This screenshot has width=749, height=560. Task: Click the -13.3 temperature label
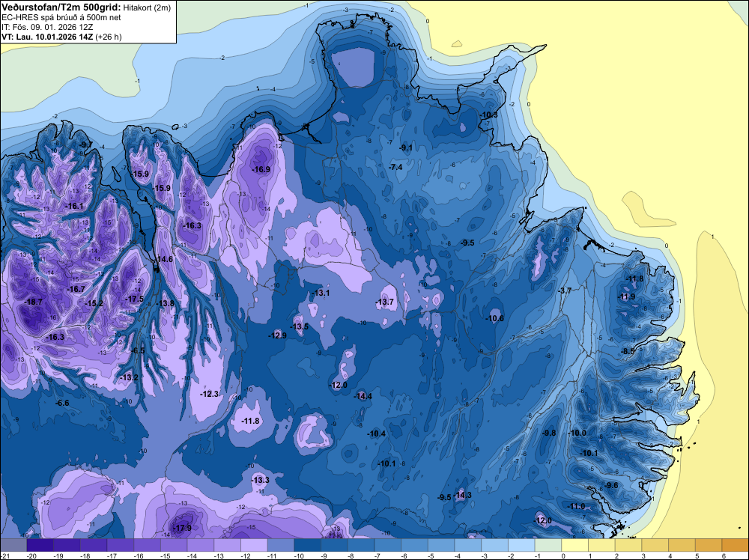261,480
